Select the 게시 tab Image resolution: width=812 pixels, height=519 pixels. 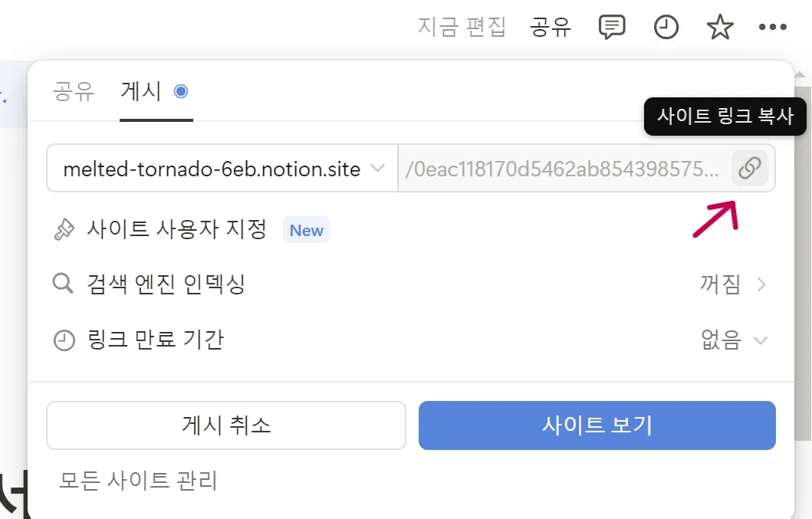tap(141, 92)
